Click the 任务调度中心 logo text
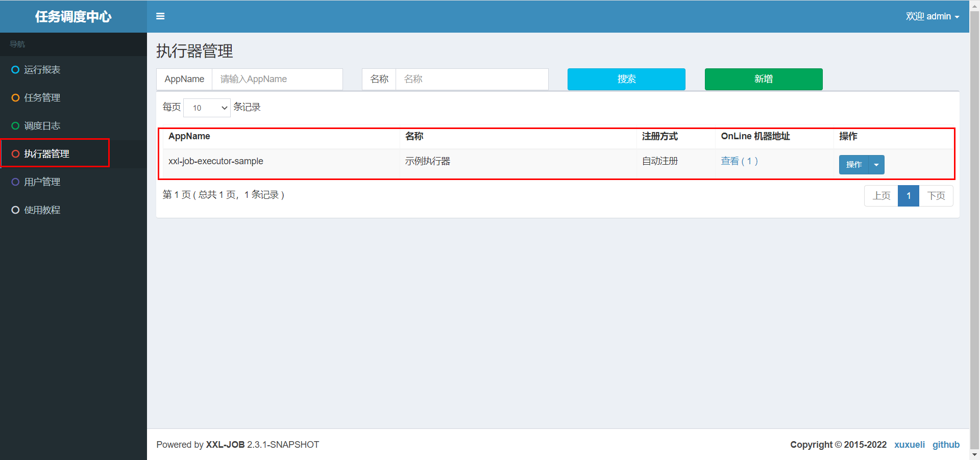This screenshot has height=460, width=980. pyautogui.click(x=72, y=16)
